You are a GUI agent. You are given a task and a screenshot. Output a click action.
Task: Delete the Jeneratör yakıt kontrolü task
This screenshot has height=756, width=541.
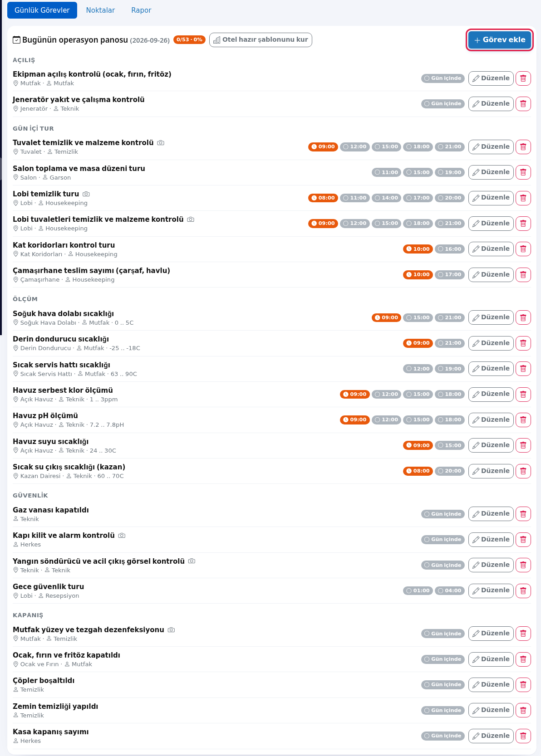523,104
